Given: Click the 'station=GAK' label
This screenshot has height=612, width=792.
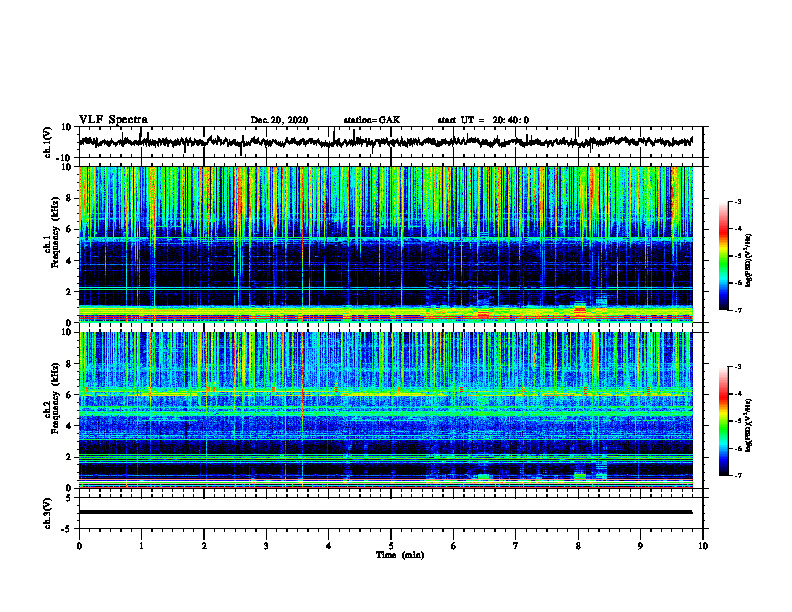Looking at the screenshot, I should (x=372, y=120).
